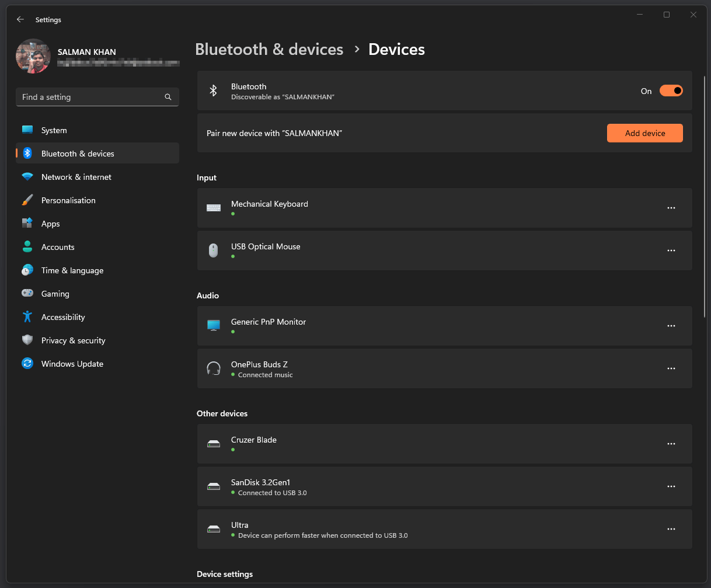Click the USB Optical Mouse name
Viewport: 711px width, 588px height.
tap(266, 246)
